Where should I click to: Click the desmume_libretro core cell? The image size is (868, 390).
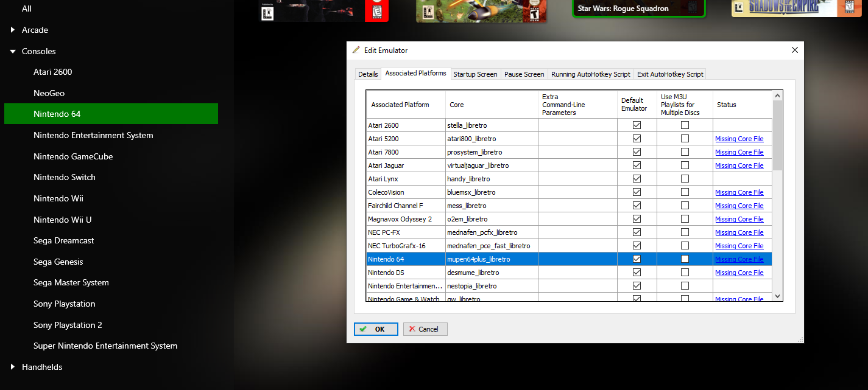click(492, 273)
